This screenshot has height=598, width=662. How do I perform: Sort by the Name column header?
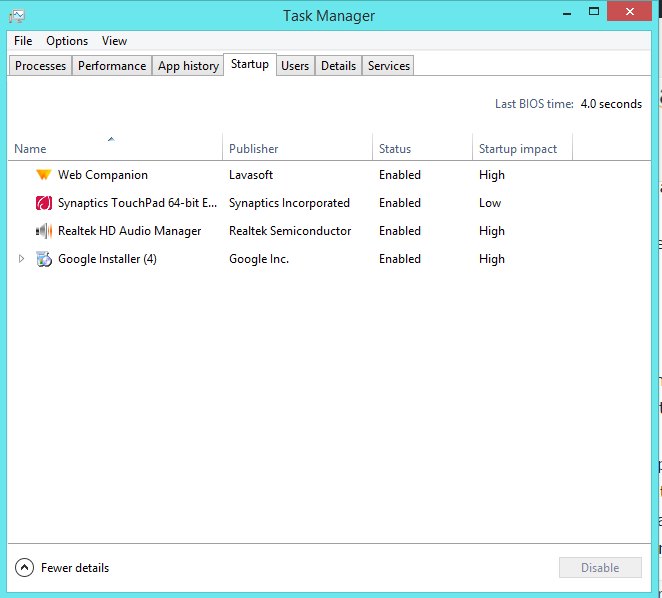click(115, 149)
